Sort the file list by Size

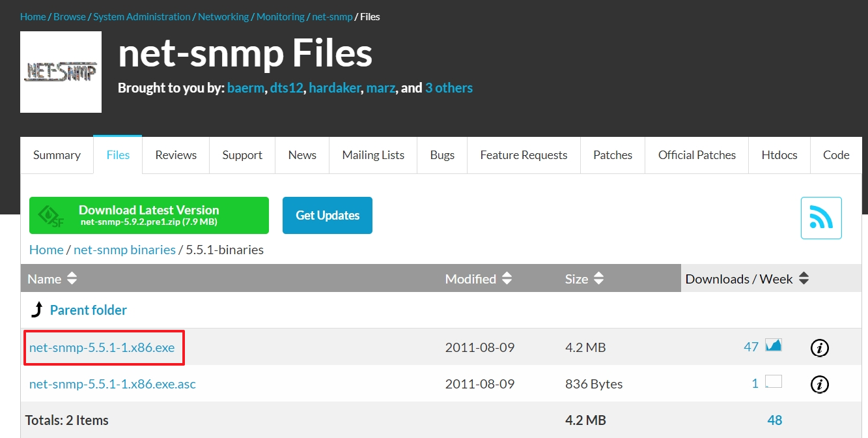click(x=585, y=279)
